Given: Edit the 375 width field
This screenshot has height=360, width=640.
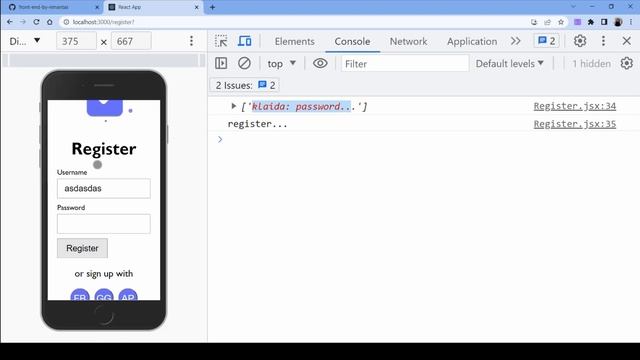Looking at the screenshot, I should (76, 41).
